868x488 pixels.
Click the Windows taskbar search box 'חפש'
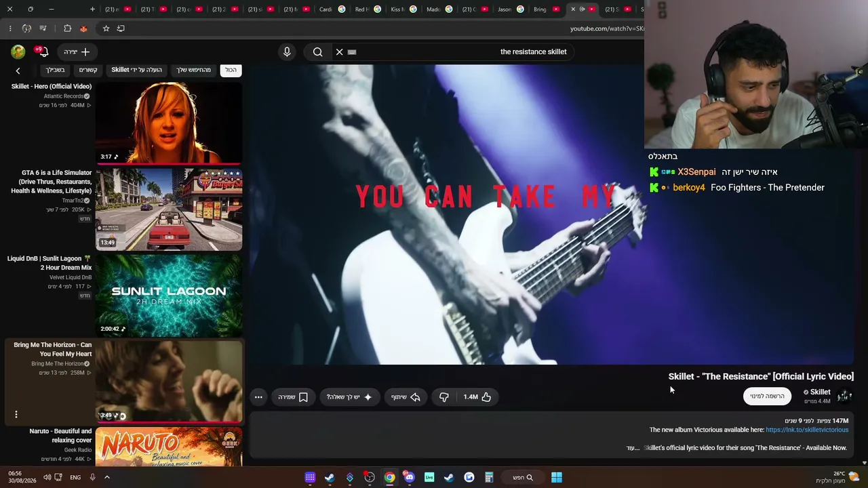click(523, 477)
